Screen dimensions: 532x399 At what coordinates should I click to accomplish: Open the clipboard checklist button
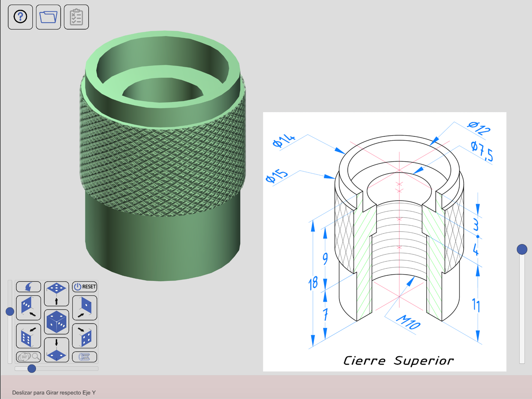(x=76, y=17)
